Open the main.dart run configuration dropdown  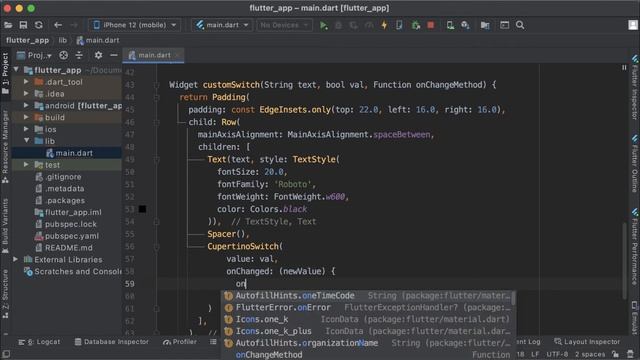[x=222, y=25]
